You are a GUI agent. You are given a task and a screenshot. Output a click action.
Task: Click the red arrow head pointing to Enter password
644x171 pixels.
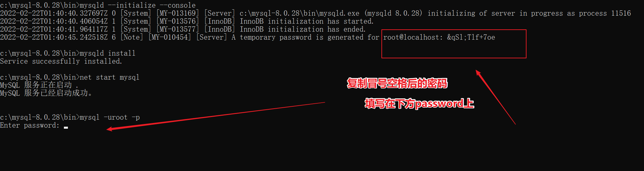click(110, 129)
